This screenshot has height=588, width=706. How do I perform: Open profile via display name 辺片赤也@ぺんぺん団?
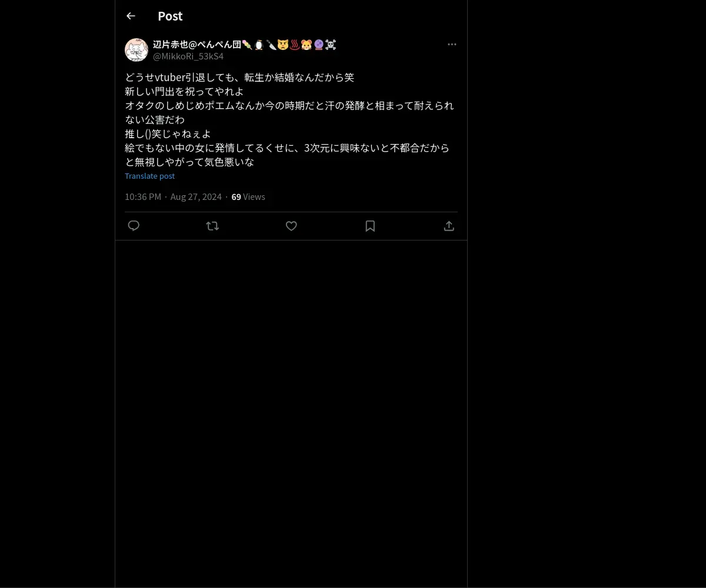[197, 44]
